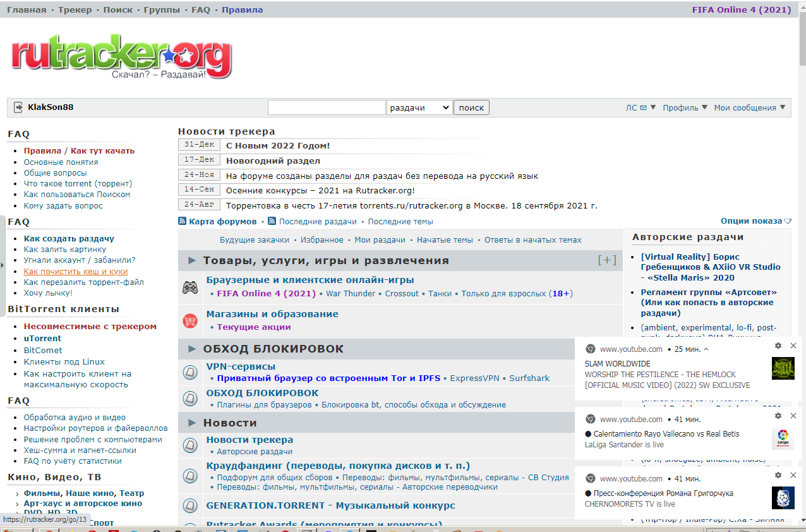806x532 pixels.
Task: Open War Thunder subforum link
Action: tap(351, 294)
